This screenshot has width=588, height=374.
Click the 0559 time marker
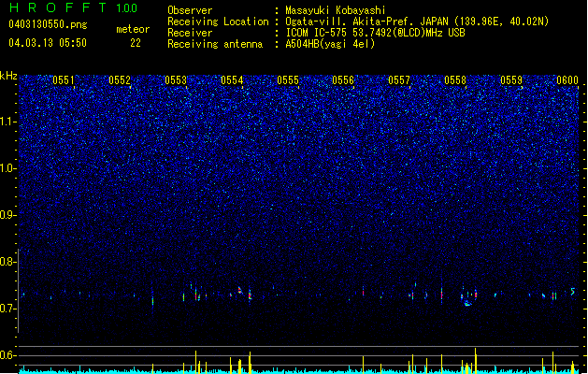click(x=511, y=80)
